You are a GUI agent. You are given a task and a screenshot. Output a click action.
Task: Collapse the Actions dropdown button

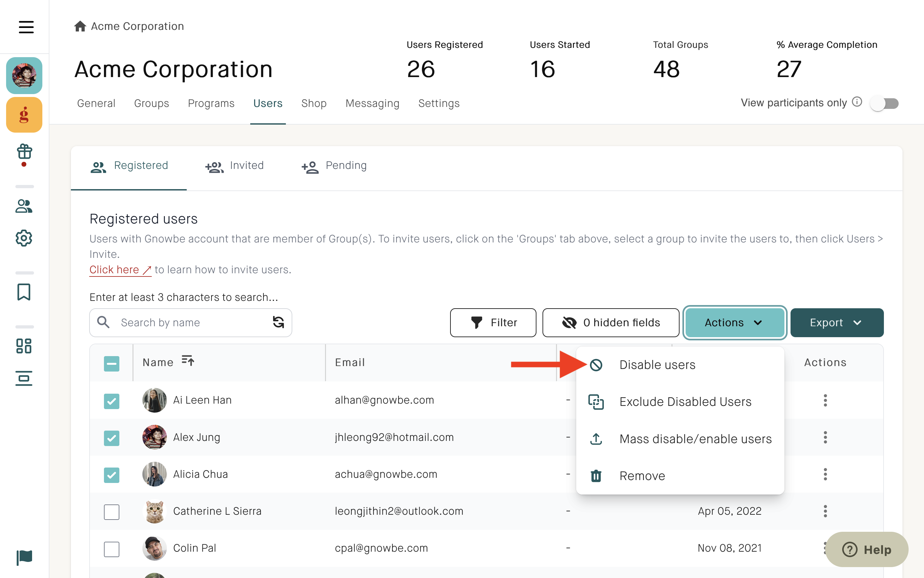coord(734,322)
